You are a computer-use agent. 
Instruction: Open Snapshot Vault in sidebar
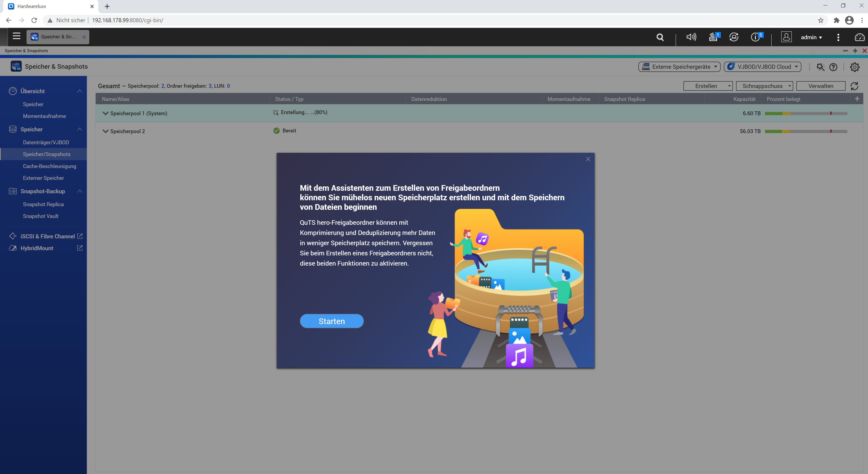tap(41, 216)
